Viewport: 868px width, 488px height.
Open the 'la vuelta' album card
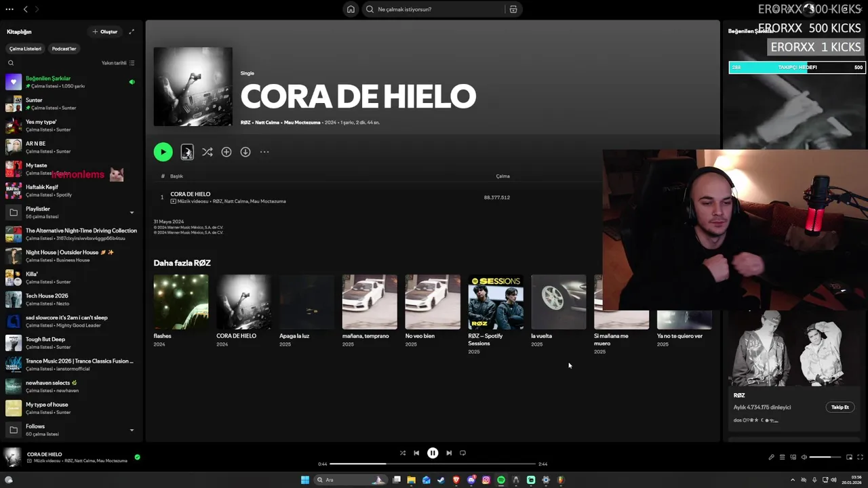pyautogui.click(x=559, y=311)
